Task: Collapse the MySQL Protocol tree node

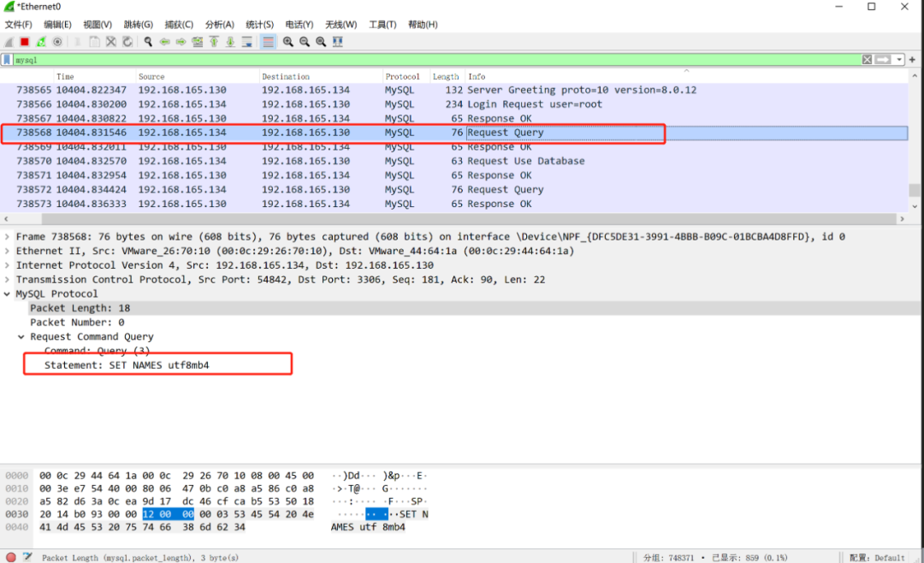Action: (x=8, y=294)
